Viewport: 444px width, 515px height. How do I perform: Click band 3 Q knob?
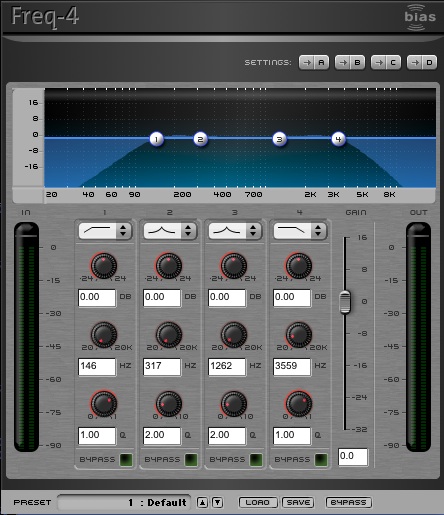[x=234, y=404]
